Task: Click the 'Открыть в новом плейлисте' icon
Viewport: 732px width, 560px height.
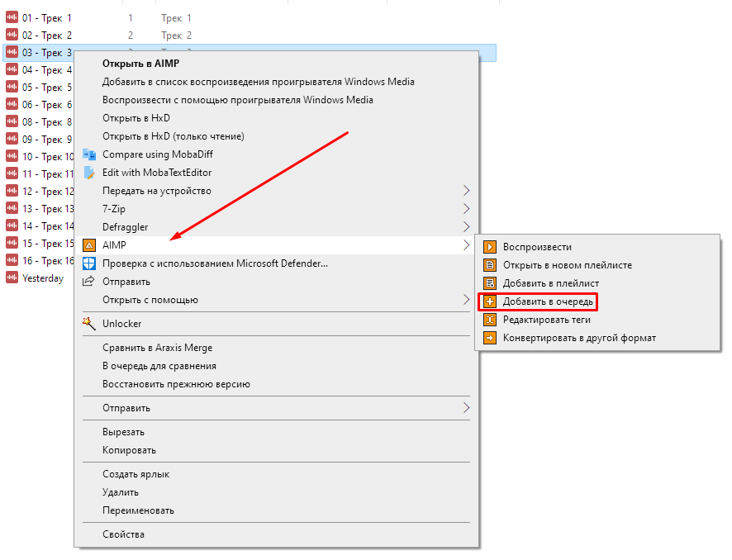Action: point(490,265)
